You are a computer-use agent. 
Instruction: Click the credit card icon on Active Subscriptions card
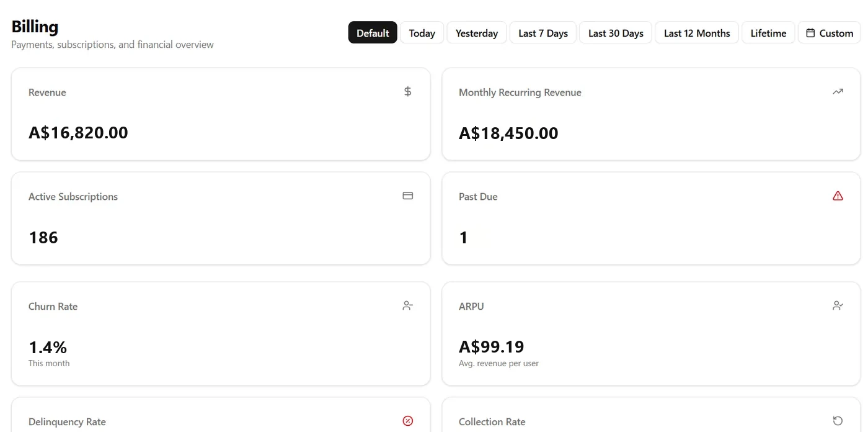tap(407, 196)
